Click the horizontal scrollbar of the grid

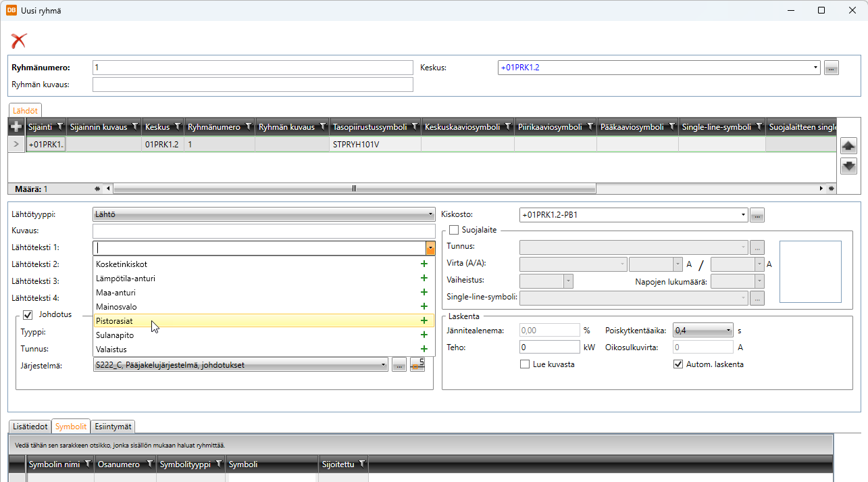354,189
